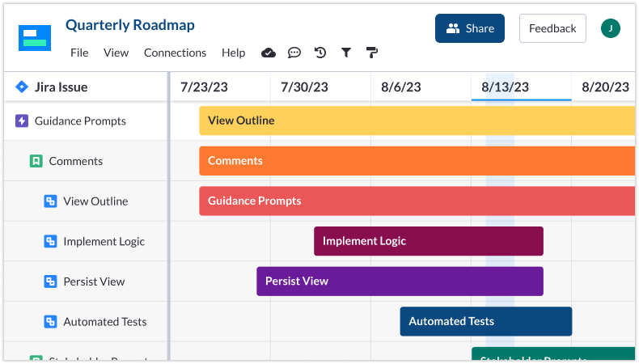Click the Feedback button

tap(552, 28)
